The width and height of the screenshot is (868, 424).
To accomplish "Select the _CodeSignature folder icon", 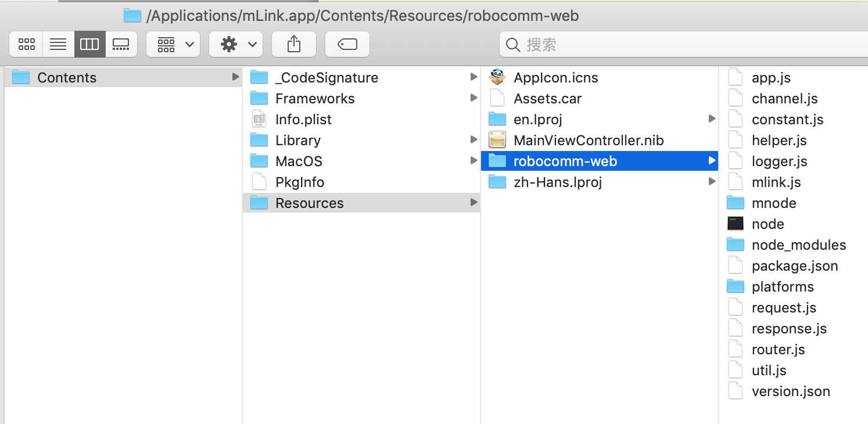I will [259, 77].
